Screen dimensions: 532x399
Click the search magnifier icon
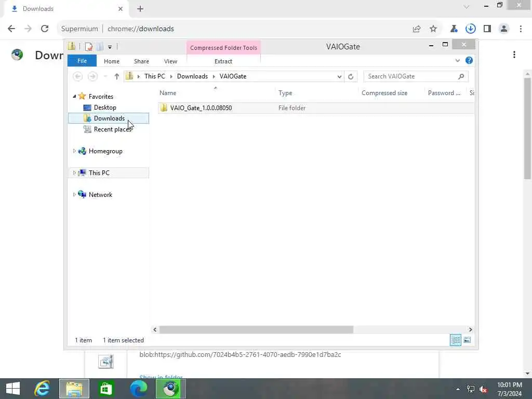[461, 76]
